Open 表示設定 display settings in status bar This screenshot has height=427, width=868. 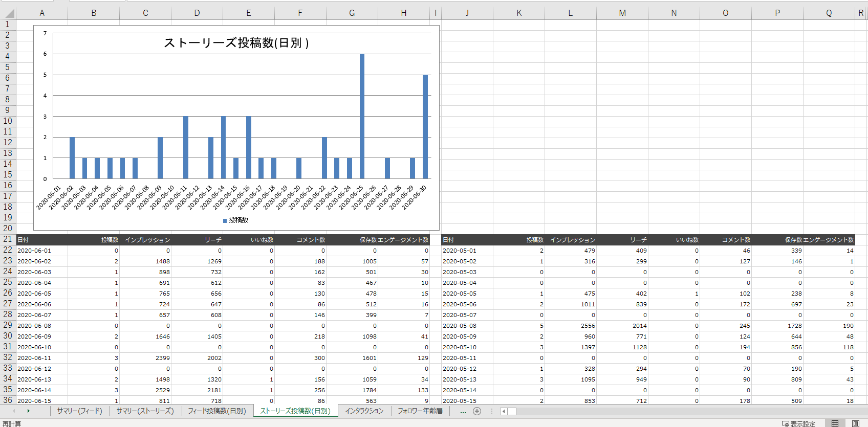[798, 423]
